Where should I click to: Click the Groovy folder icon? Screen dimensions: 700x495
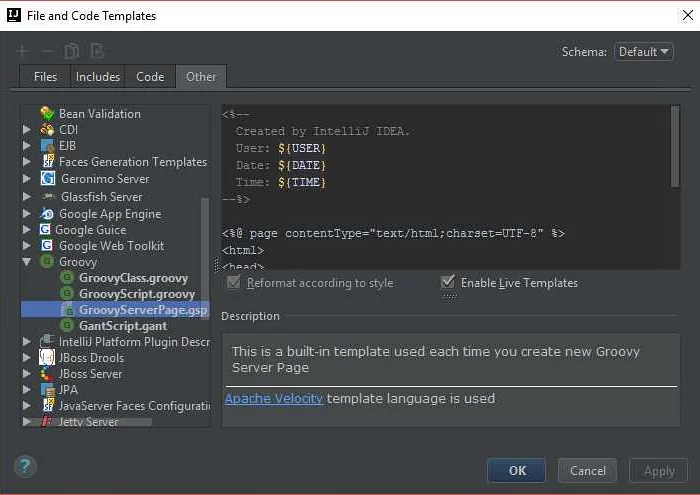pyautogui.click(x=47, y=262)
